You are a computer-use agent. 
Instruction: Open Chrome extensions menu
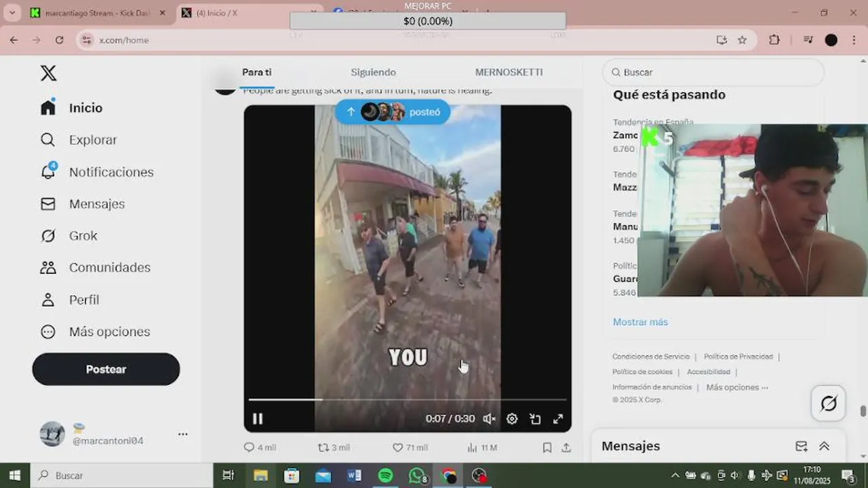click(774, 40)
